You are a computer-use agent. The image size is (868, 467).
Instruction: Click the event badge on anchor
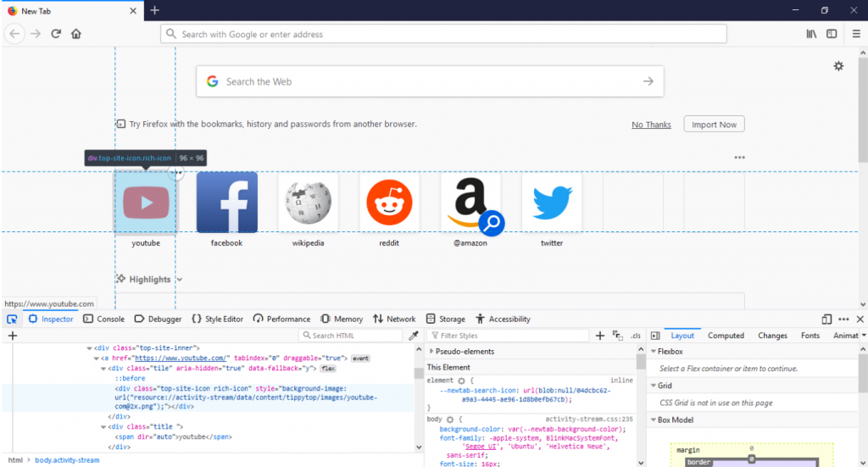360,359
